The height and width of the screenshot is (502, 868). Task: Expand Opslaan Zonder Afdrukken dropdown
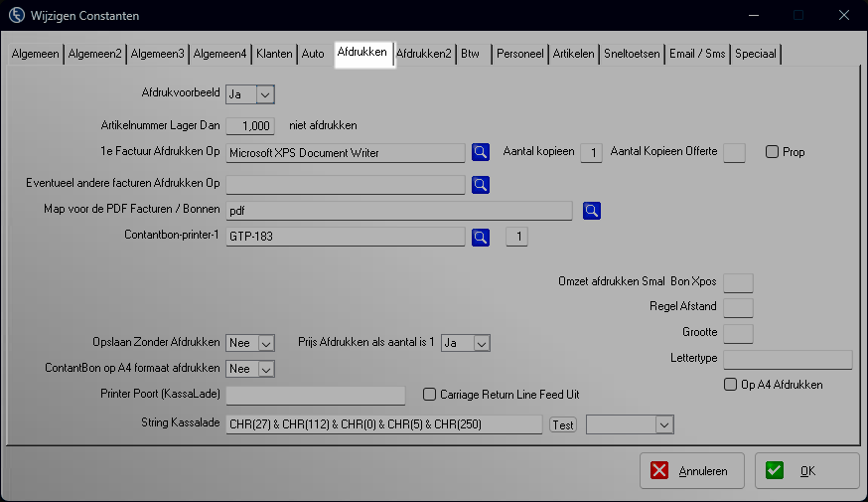[x=265, y=343]
